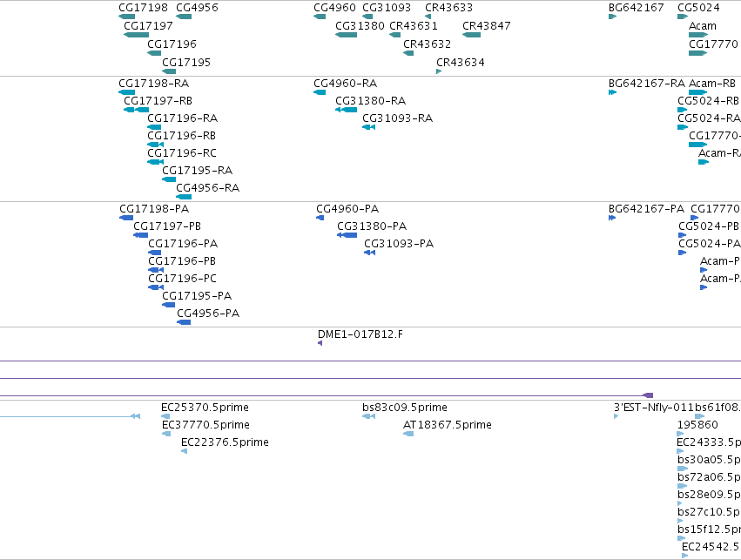
Task: Click the teal arrow under CG17198
Action: click(126, 17)
